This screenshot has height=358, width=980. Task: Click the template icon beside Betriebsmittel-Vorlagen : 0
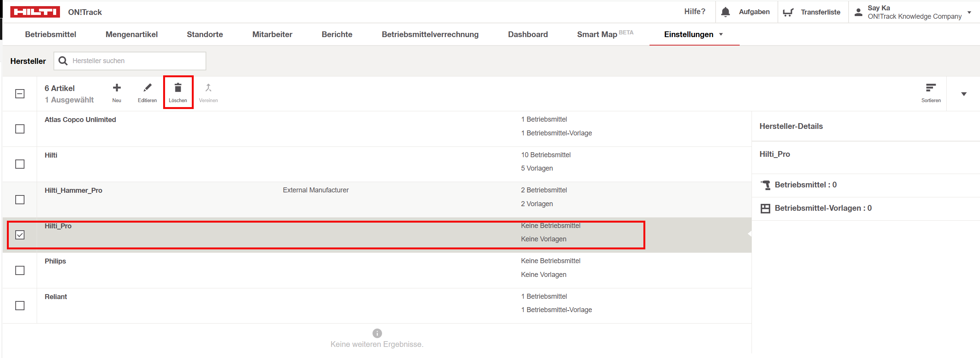[765, 208]
